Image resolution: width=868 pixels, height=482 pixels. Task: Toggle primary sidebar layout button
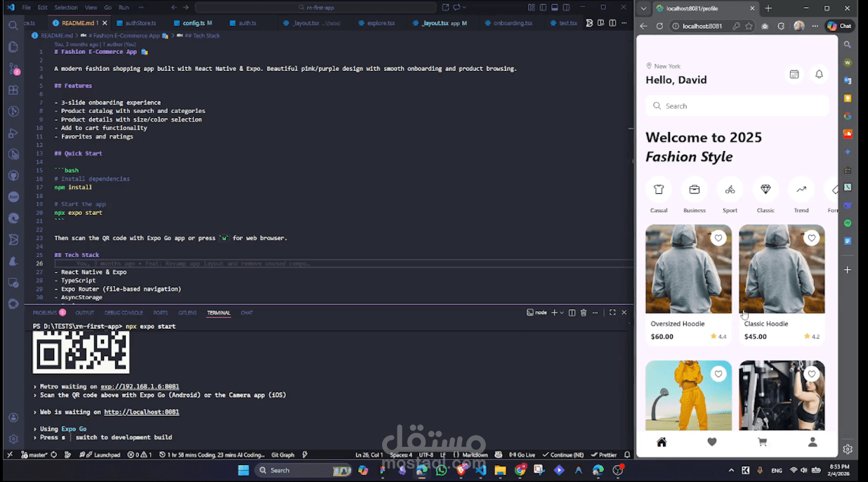tap(543, 8)
